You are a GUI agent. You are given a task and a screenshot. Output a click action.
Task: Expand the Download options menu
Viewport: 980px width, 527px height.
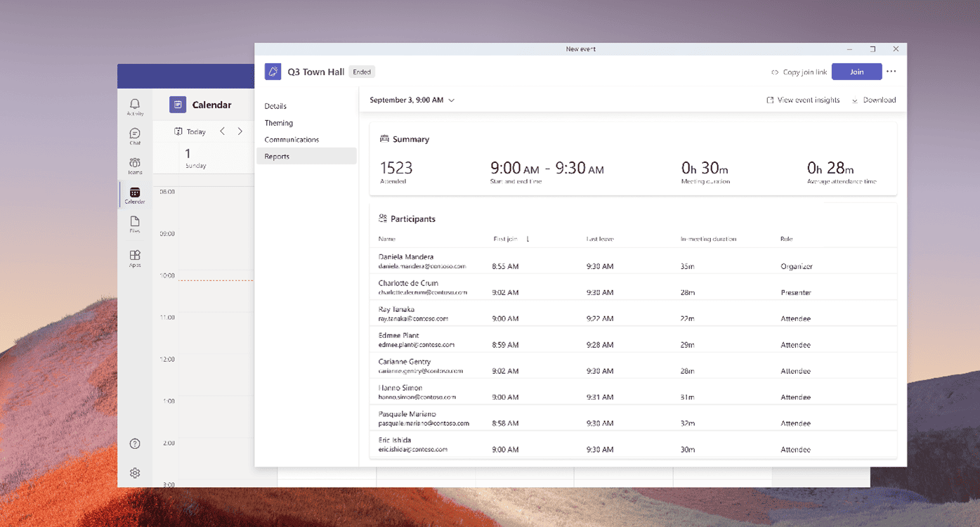(x=875, y=100)
